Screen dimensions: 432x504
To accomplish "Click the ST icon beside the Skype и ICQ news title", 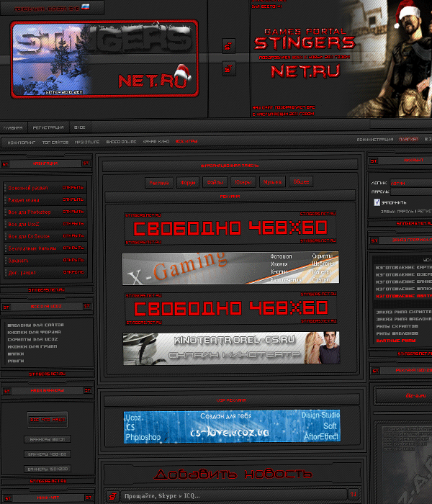I will 112,496.
